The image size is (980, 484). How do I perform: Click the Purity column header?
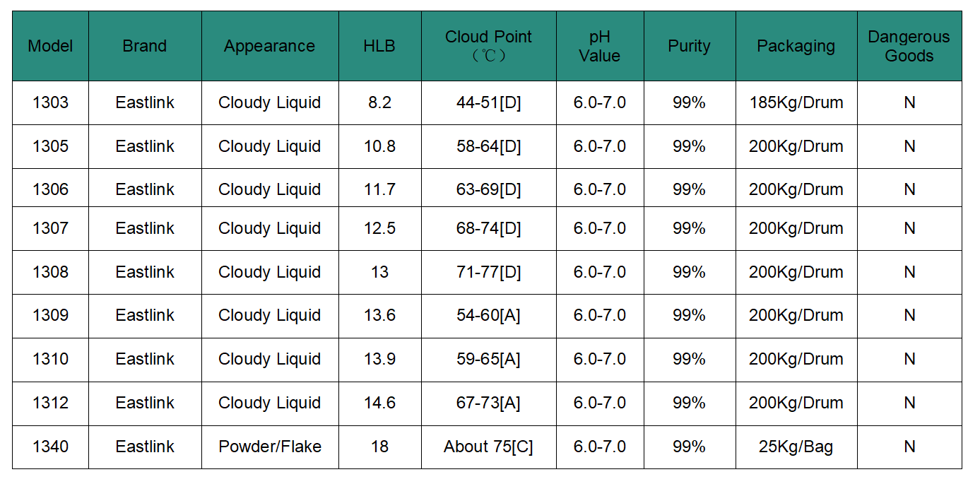pos(689,46)
